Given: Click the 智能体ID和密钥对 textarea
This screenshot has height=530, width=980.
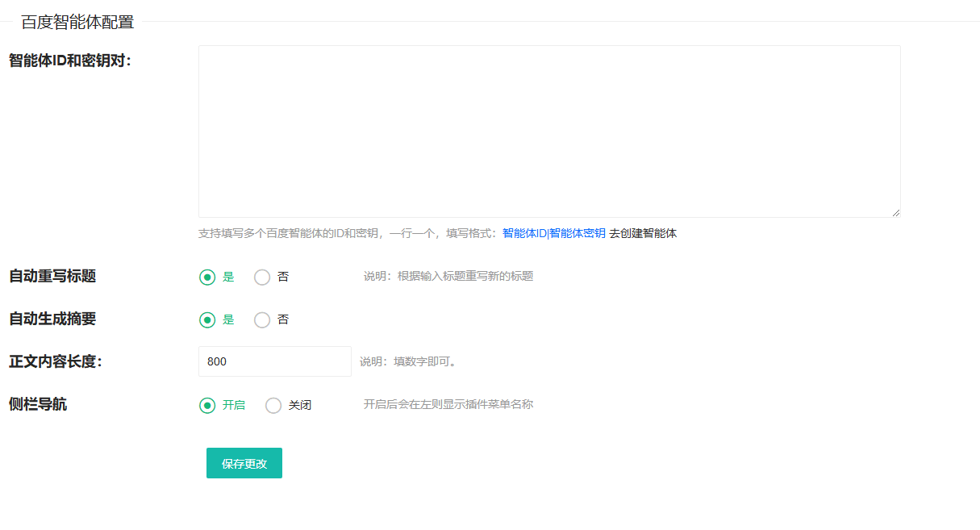Looking at the screenshot, I should (548, 129).
